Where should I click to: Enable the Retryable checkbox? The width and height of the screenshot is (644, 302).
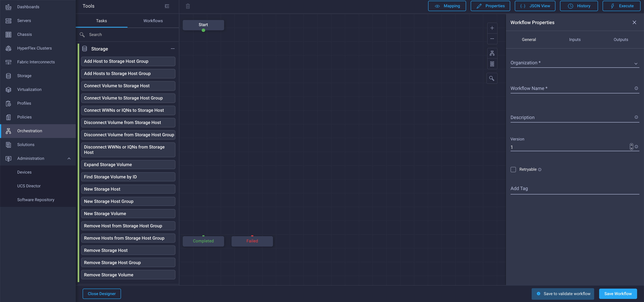(513, 170)
